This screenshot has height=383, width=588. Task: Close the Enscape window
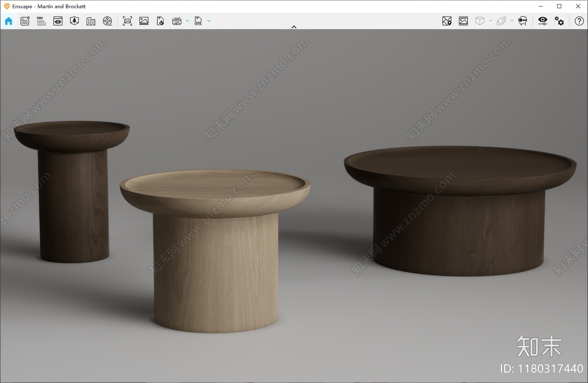coord(578,6)
